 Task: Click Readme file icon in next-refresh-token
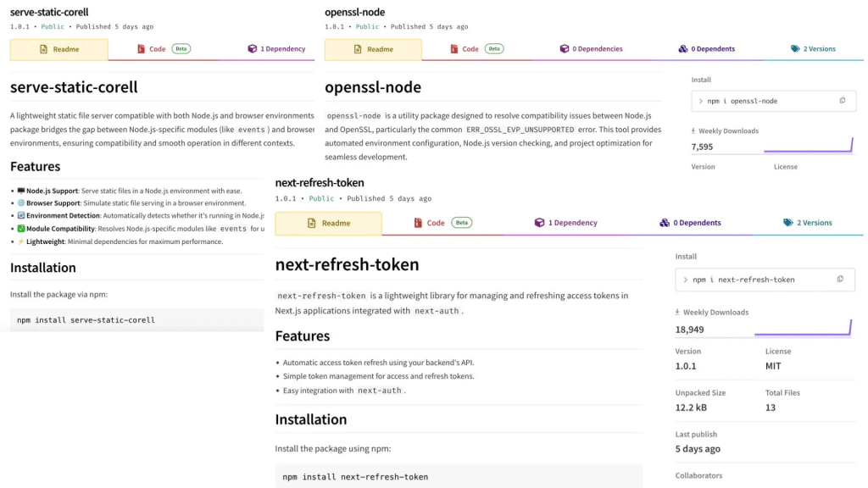pyautogui.click(x=312, y=223)
